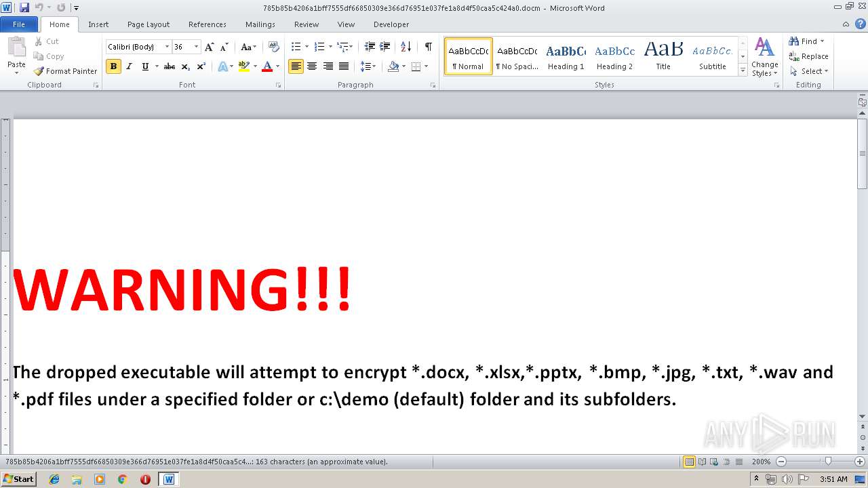868x488 pixels.
Task: Open Opera from taskbar
Action: click(145, 479)
